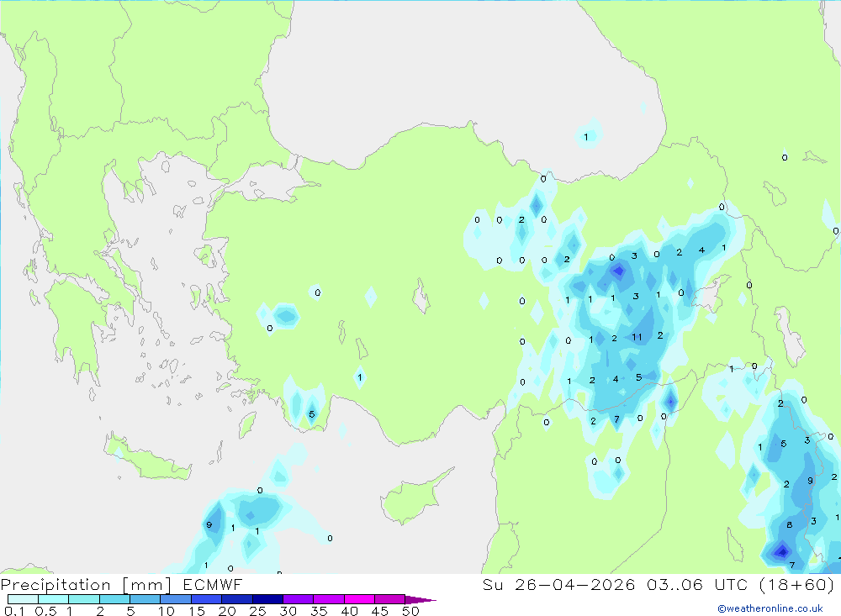Viewport: 841px width, 616px height.
Task: Click the above-50 mm arrow tip of legend
Action: [420, 600]
